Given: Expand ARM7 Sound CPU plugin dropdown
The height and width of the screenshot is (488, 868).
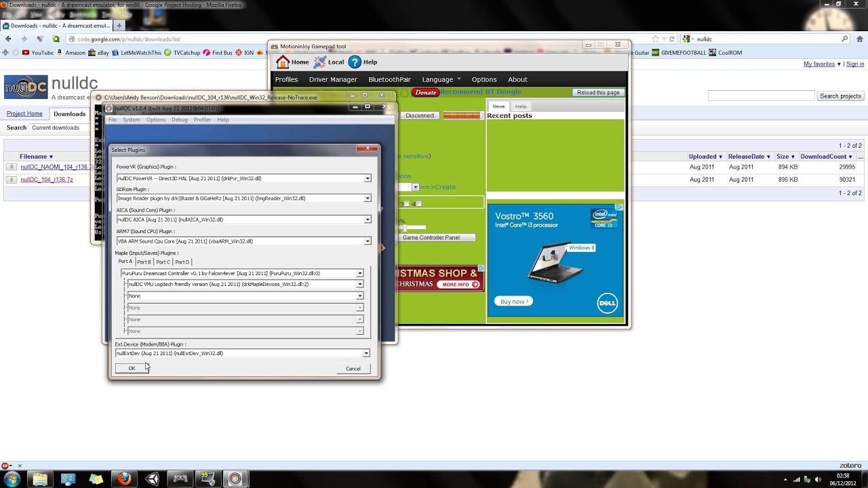Looking at the screenshot, I should click(x=368, y=241).
